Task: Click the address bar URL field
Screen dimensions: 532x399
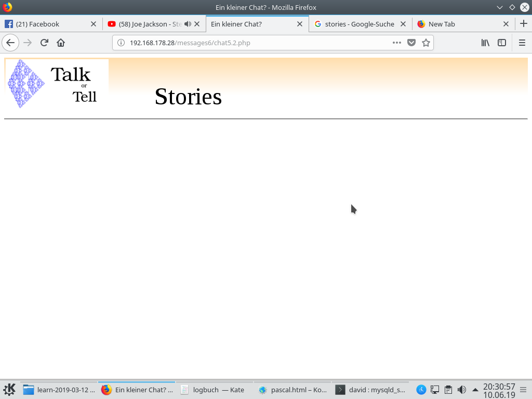Action: [x=234, y=43]
